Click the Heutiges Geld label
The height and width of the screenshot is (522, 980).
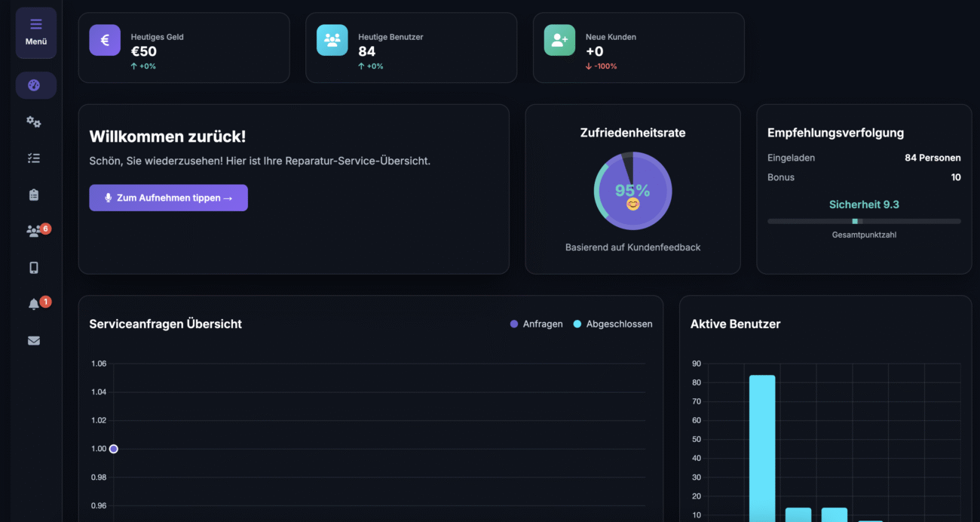click(x=158, y=37)
